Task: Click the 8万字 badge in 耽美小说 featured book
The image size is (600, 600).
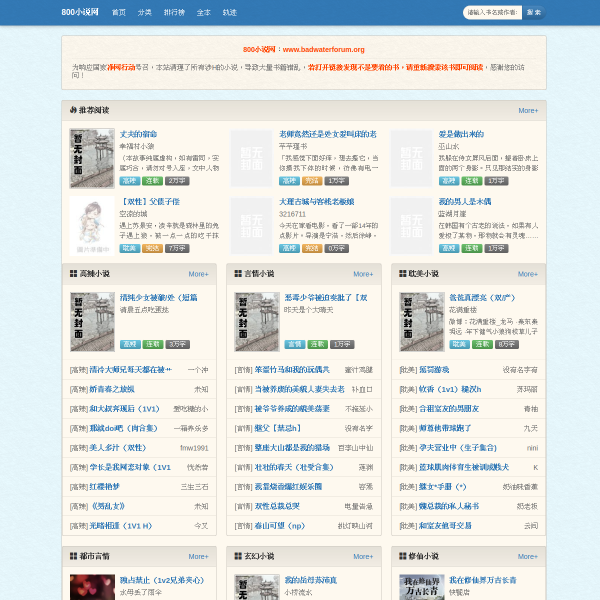Action: coord(507,344)
